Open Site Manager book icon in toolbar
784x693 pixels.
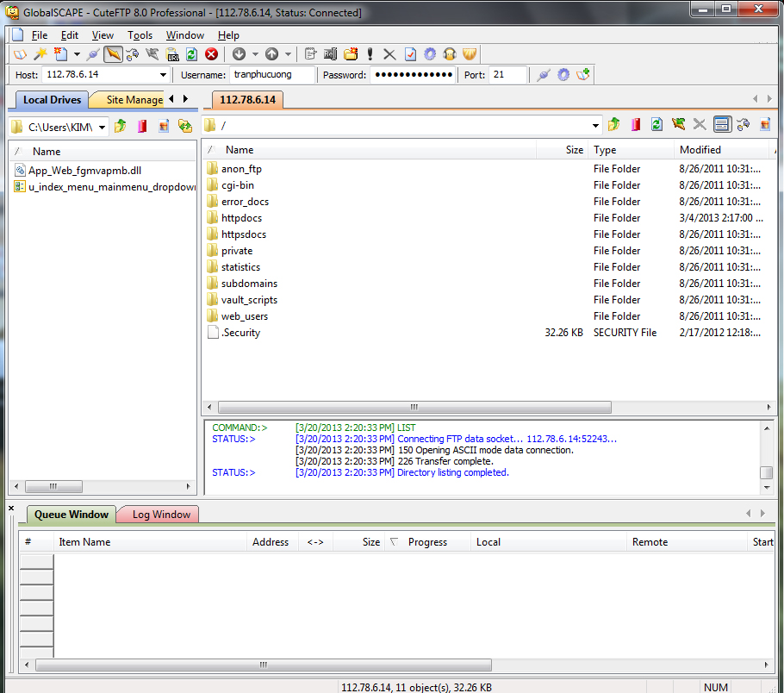click(20, 54)
